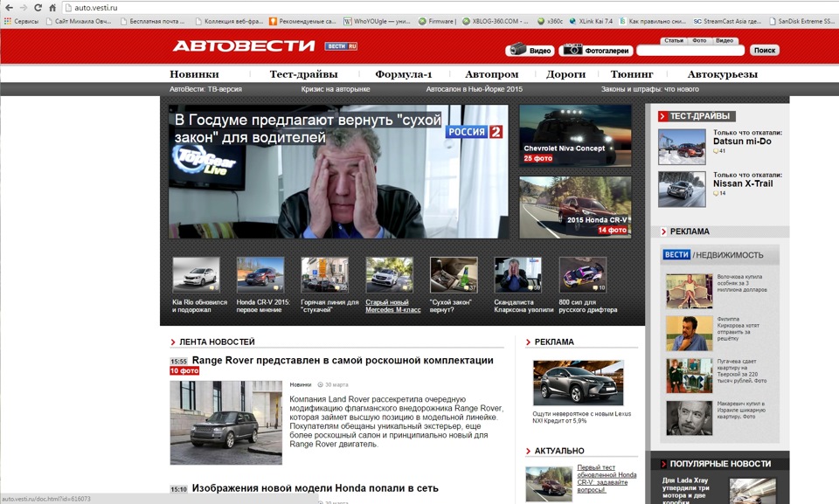The height and width of the screenshot is (504, 839).
Task: Open the WhoYOUgle bookmark
Action: [x=378, y=22]
